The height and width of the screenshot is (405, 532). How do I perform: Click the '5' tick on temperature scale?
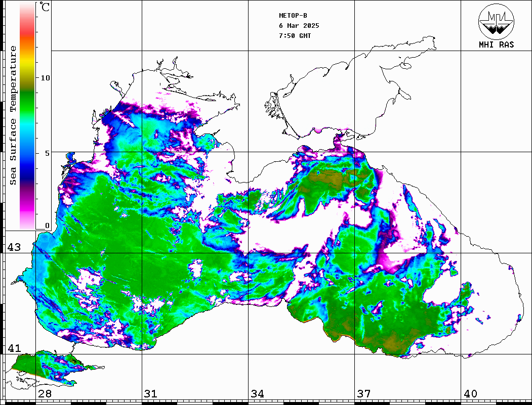click(x=47, y=153)
